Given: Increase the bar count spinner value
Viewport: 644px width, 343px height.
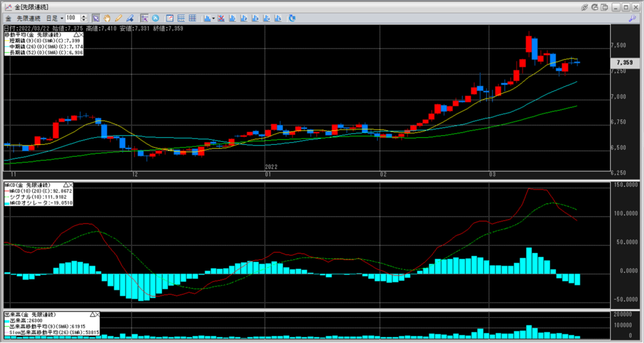Looking at the screenshot, I should click(84, 16).
